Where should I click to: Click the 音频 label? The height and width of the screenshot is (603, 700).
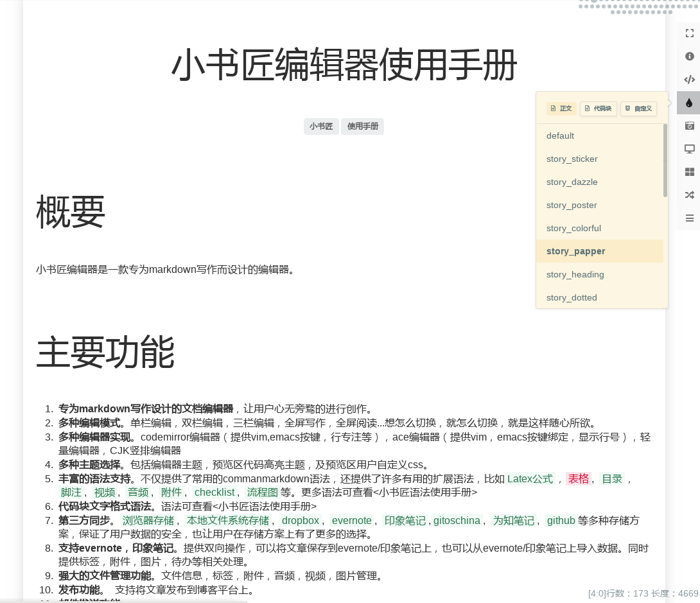(138, 493)
